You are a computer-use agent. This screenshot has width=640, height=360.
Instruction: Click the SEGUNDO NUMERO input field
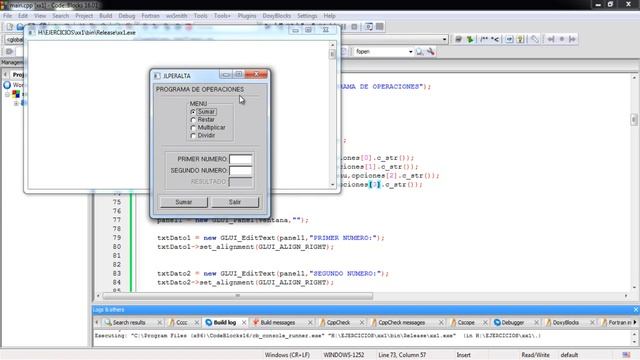click(240, 170)
